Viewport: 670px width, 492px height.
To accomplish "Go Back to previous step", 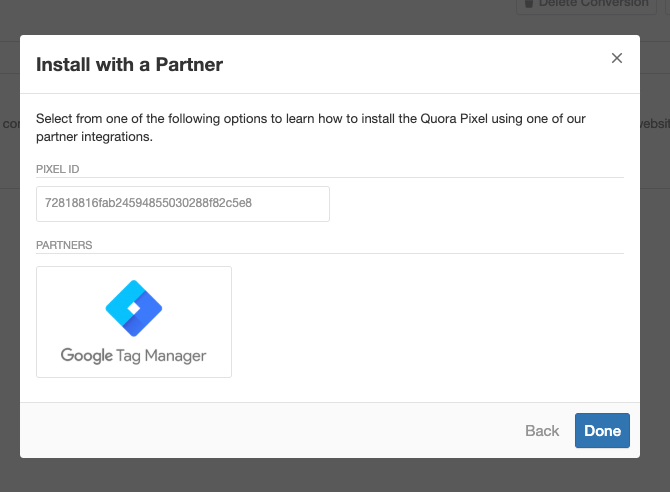I will tap(542, 431).
